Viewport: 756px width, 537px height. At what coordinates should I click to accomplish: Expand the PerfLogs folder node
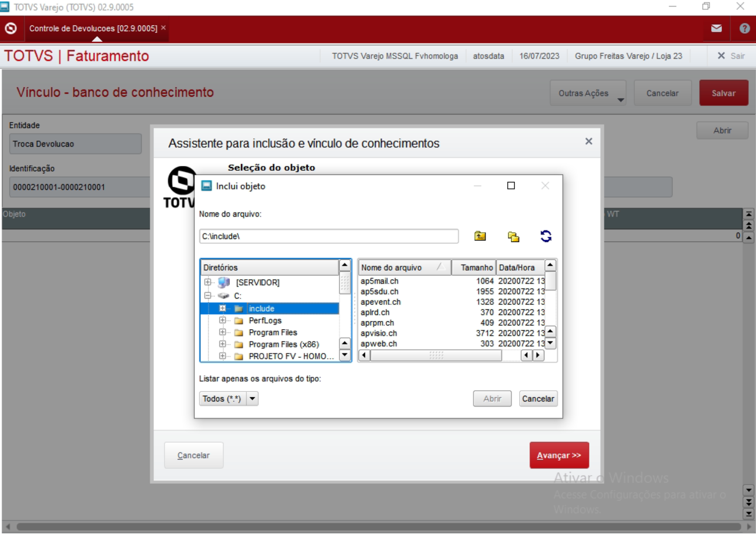point(222,320)
